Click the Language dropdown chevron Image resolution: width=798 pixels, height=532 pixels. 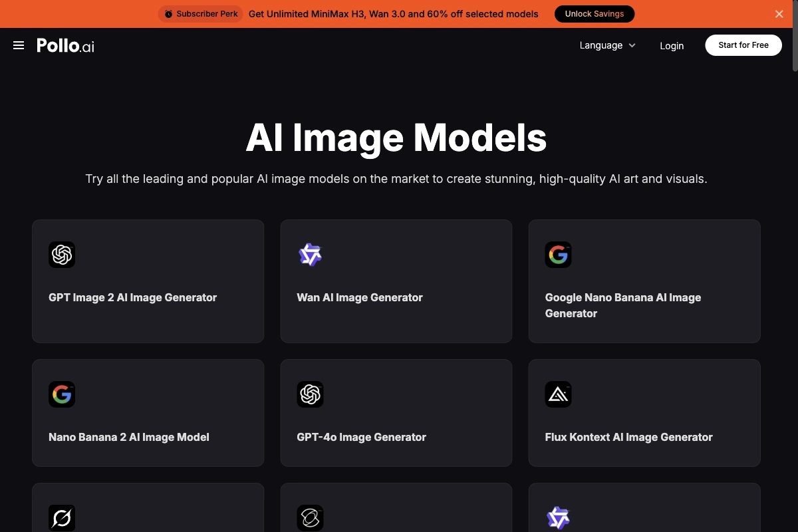632,45
